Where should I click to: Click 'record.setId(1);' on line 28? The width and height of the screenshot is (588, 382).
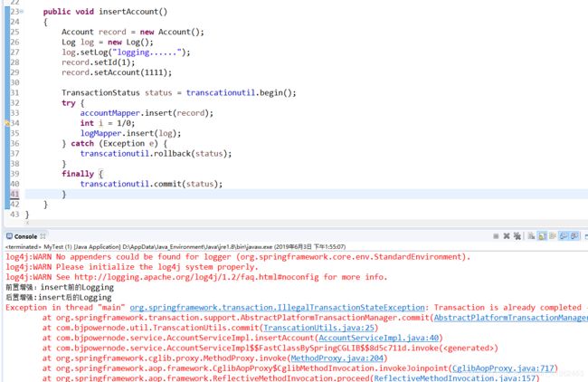click(x=99, y=62)
